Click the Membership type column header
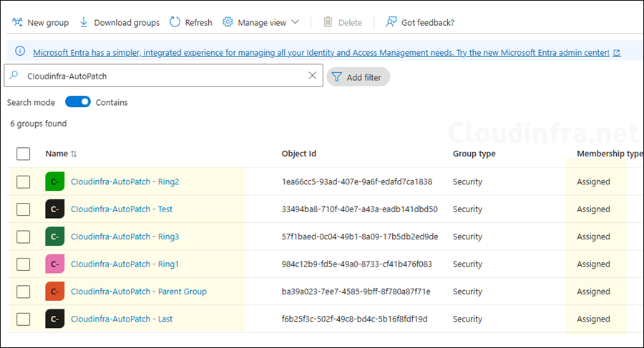Viewport: 644px width, 348px height. click(609, 154)
